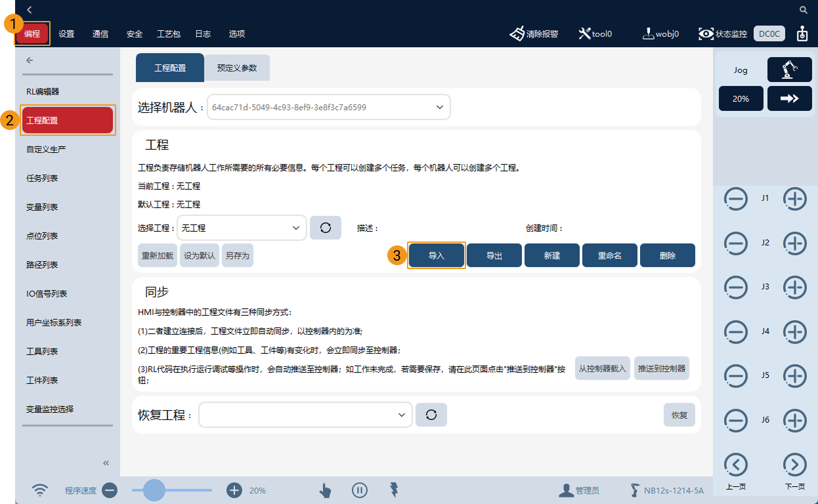818x504 pixels.
Task: Click the 删除 delete button
Action: pyautogui.click(x=668, y=255)
